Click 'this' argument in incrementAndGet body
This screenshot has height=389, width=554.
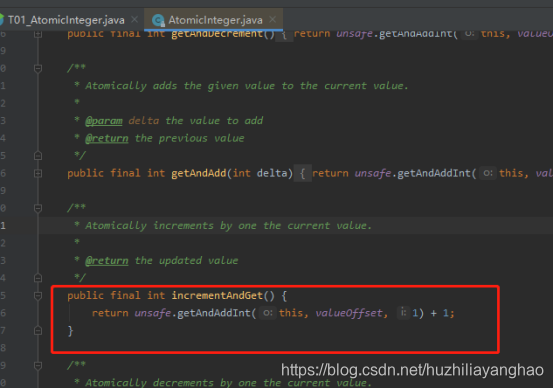[291, 313]
